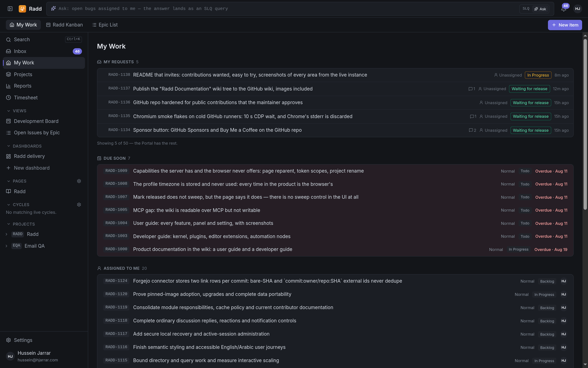Image resolution: width=588 pixels, height=368 pixels.
Task: Switch to the Radd Kanban tab
Action: [x=64, y=25]
